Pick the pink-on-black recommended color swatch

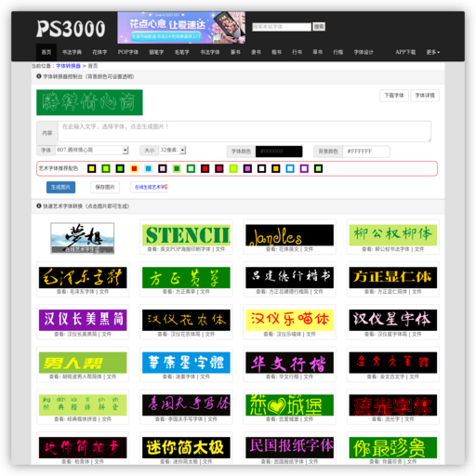[163, 168]
